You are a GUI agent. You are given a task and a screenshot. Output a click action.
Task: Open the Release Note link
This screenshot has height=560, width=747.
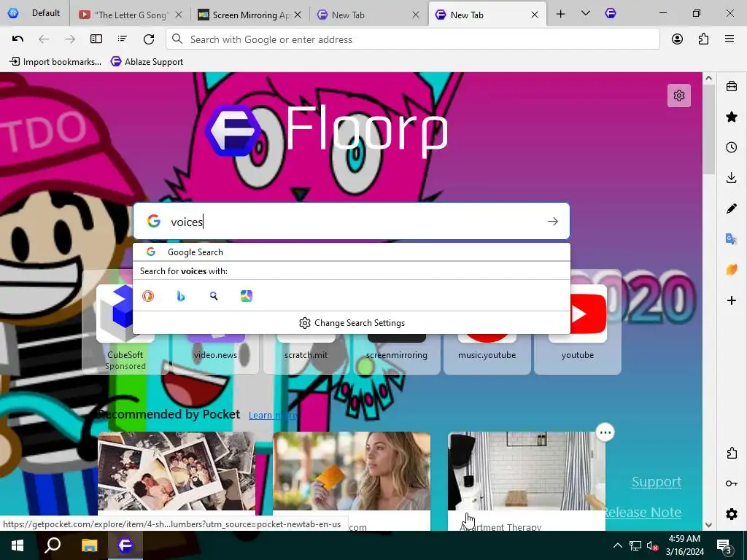[643, 512]
